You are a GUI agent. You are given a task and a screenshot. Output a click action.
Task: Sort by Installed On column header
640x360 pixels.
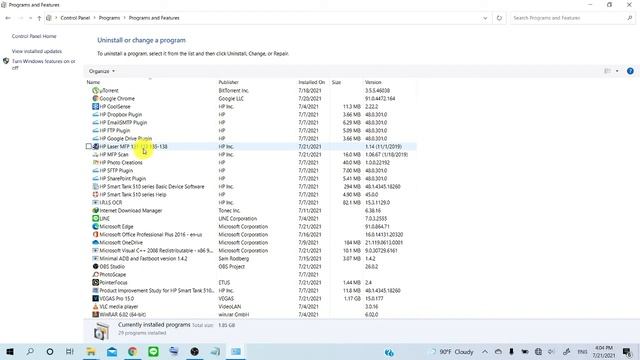click(x=312, y=82)
